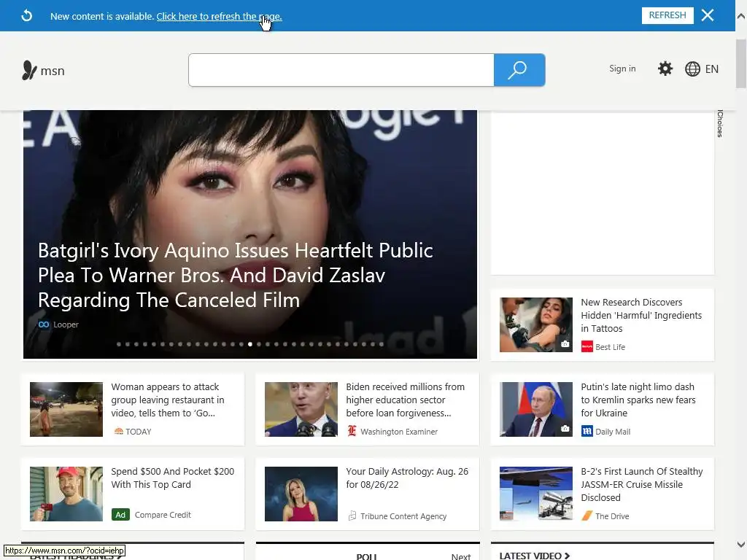Screen dimensions: 747x560
Task: Click the Washington Examiner source icon
Action: (x=352, y=431)
